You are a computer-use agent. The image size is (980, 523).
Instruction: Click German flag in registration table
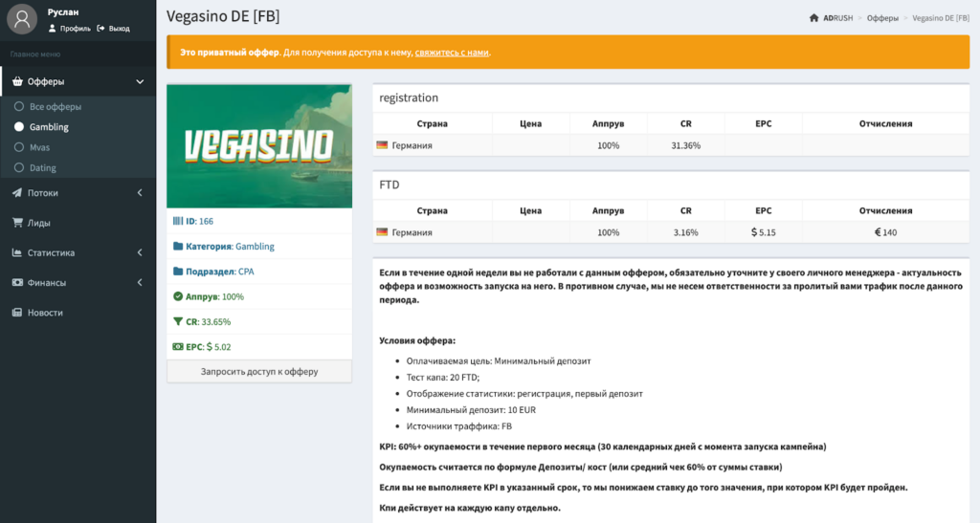pos(382,144)
